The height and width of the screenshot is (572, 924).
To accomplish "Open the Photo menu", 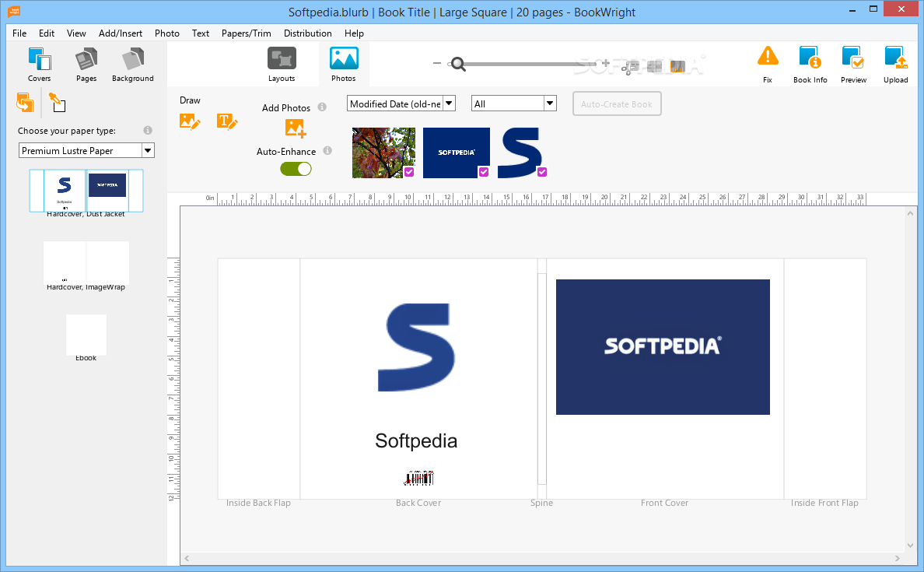I will [166, 33].
